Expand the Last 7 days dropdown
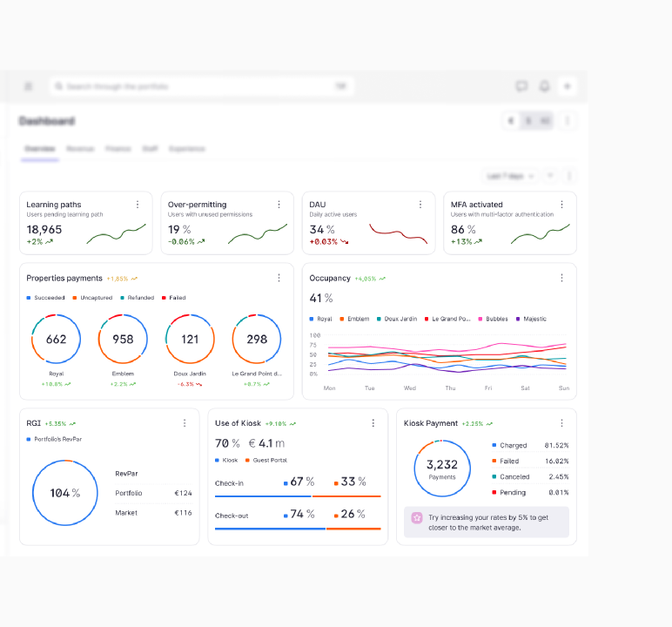 coord(510,176)
